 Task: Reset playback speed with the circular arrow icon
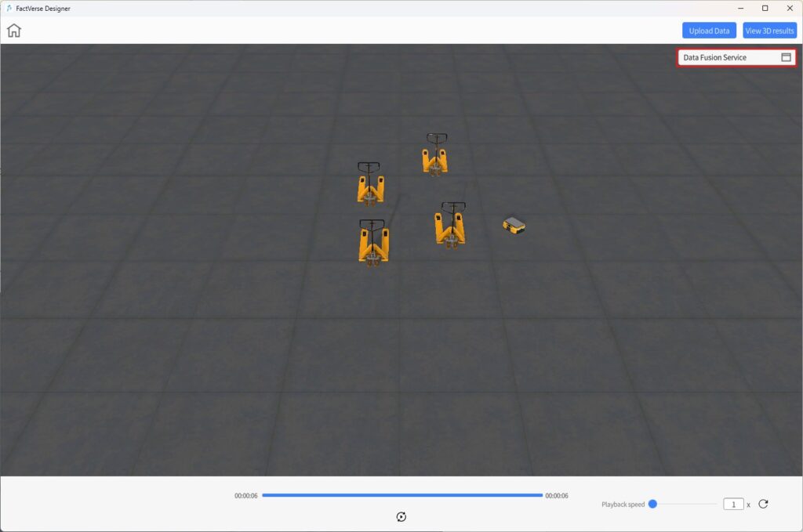[763, 504]
